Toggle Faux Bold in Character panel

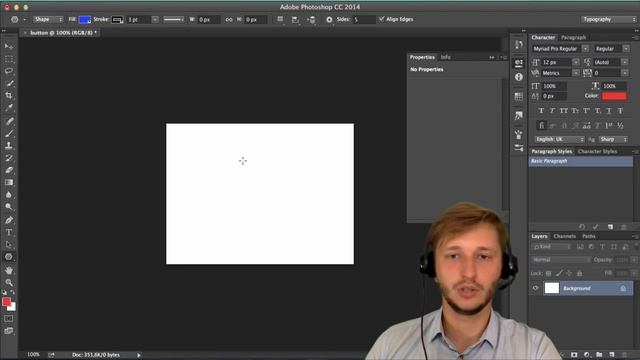pos(541,111)
